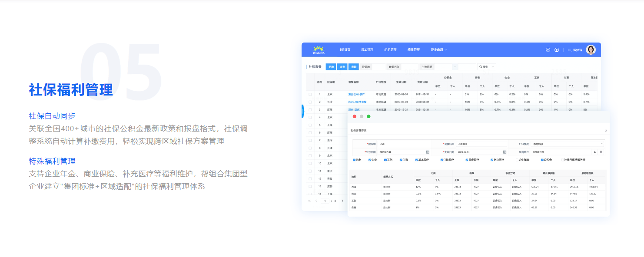Viewport: 644px width, 257px height.
Task: Open the 生效日期 calendar picker icon
Action: click(428, 152)
